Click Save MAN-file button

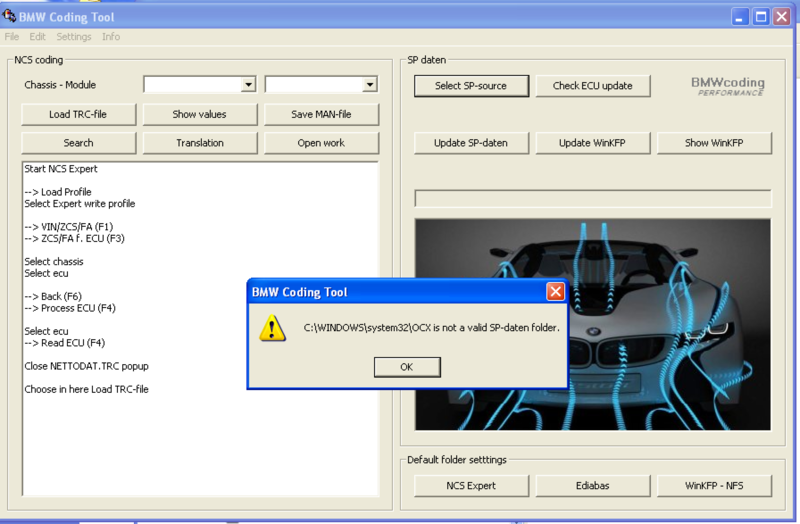(321, 114)
